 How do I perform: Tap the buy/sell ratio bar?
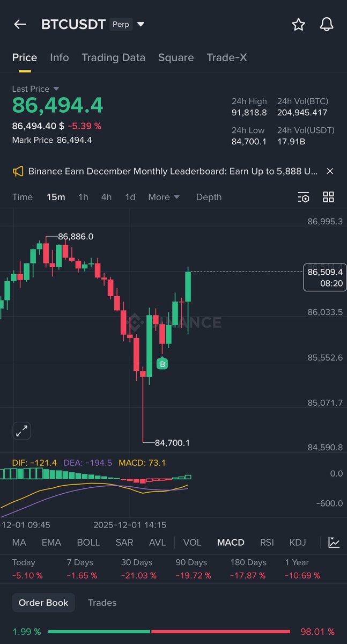(x=169, y=632)
